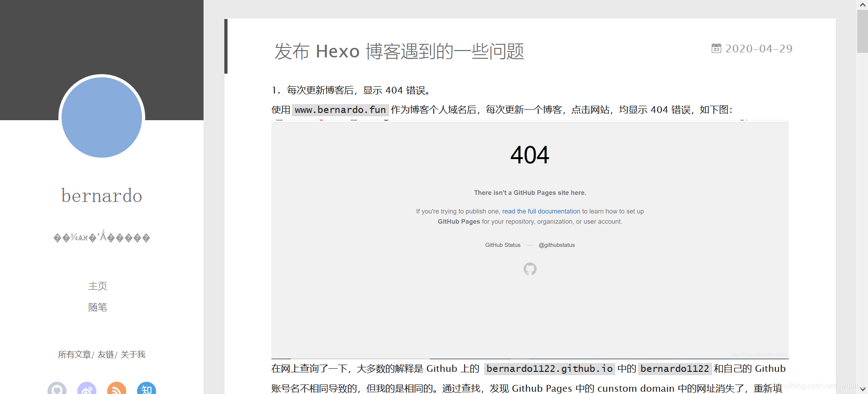Click 'There isn't a GitHub Pages site here.'

pyautogui.click(x=530, y=192)
